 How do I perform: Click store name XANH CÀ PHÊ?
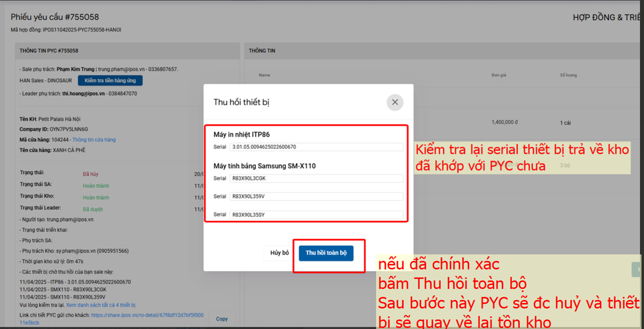coord(69,150)
